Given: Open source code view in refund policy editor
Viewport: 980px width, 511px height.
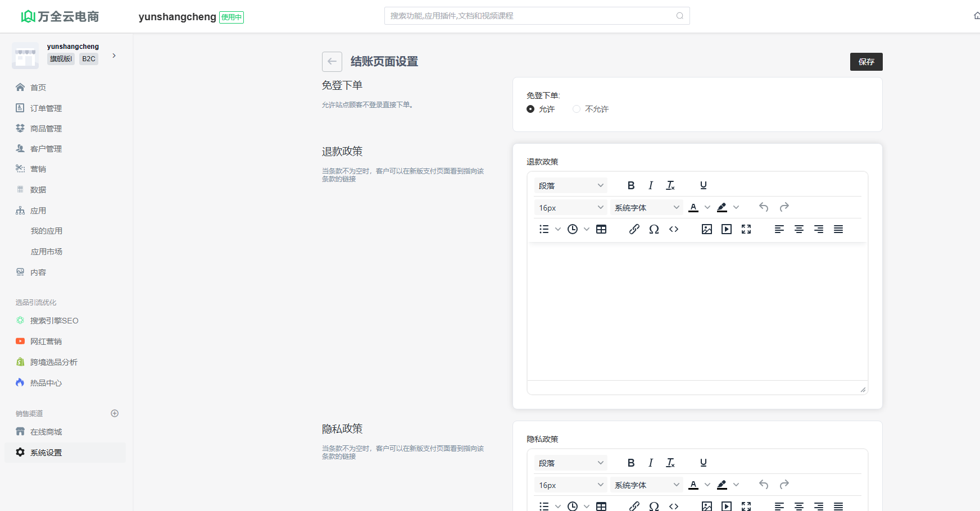Looking at the screenshot, I should point(674,229).
